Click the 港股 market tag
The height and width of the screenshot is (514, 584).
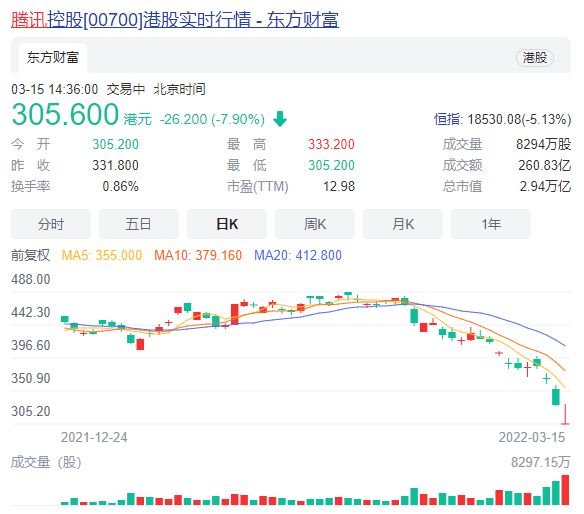(x=534, y=58)
